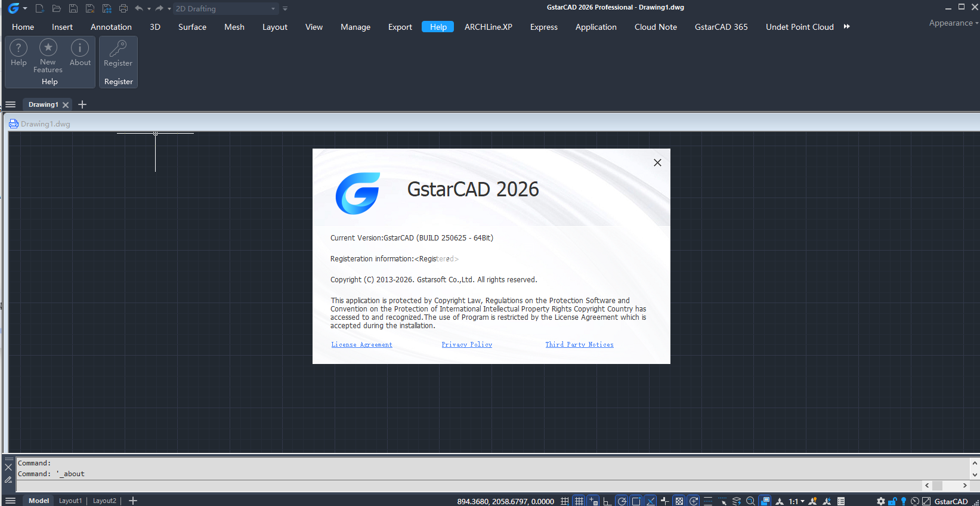The image size is (980, 506).
Task: Expand the Redo history dropdown arrow
Action: coord(169,9)
